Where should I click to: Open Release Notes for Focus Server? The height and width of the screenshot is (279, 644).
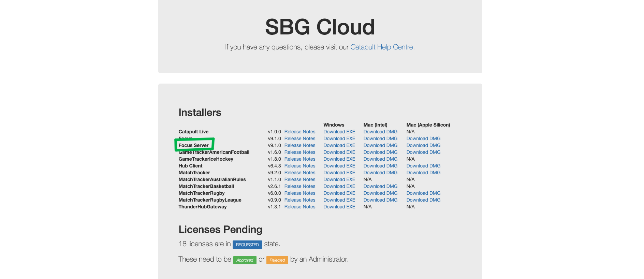[x=300, y=145]
